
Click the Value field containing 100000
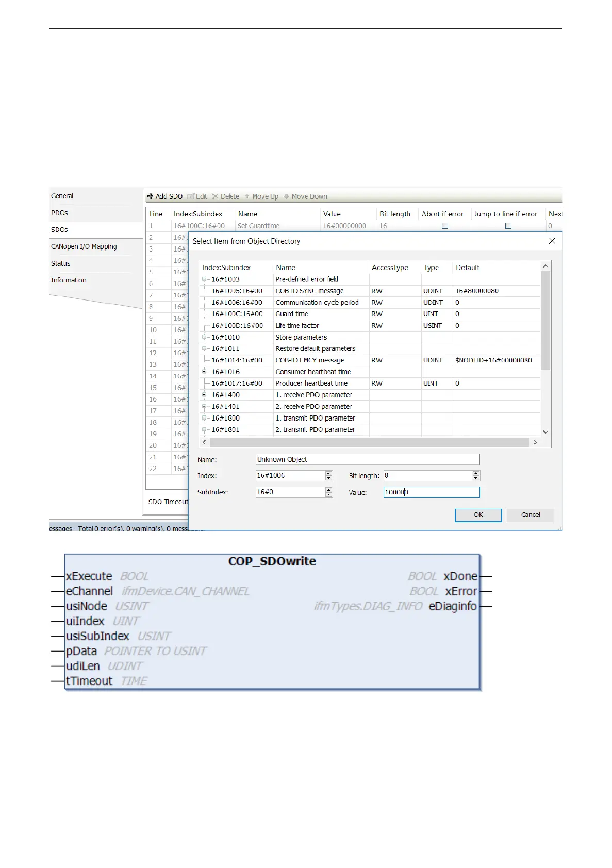[x=432, y=492]
